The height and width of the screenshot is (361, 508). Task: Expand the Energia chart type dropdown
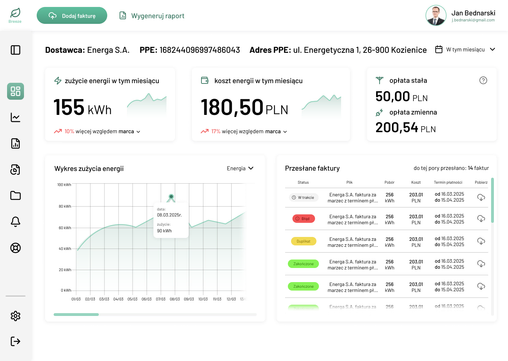click(x=240, y=168)
